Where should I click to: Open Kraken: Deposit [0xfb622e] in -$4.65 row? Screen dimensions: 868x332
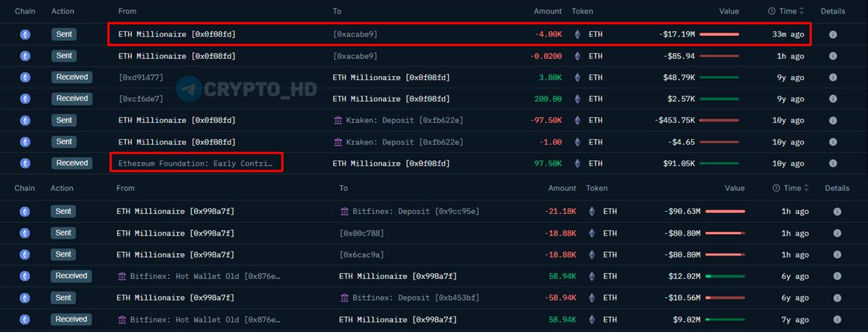click(404, 142)
